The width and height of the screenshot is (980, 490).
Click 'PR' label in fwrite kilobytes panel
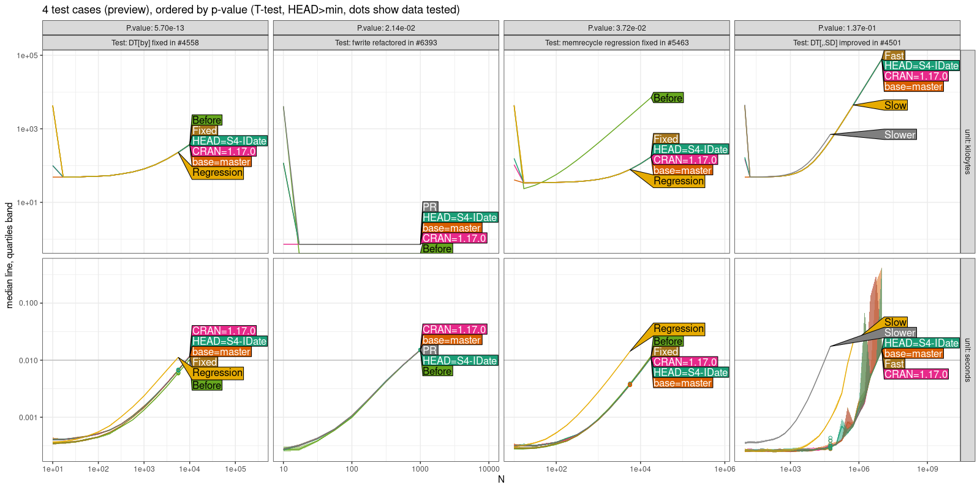[x=429, y=207]
